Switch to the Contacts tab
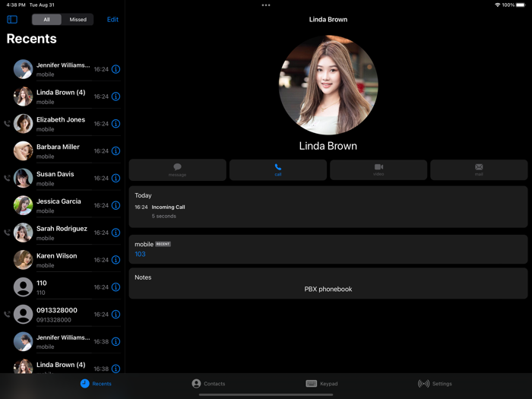 coord(208,383)
